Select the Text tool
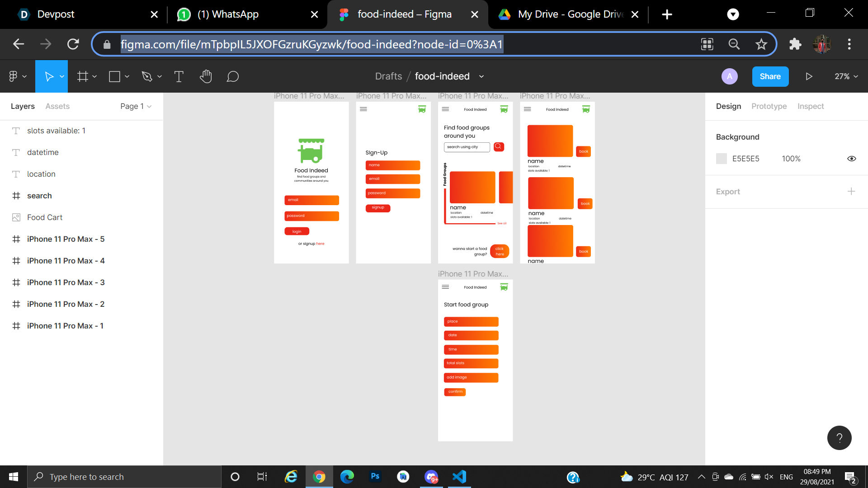868x488 pixels. pyautogui.click(x=179, y=77)
